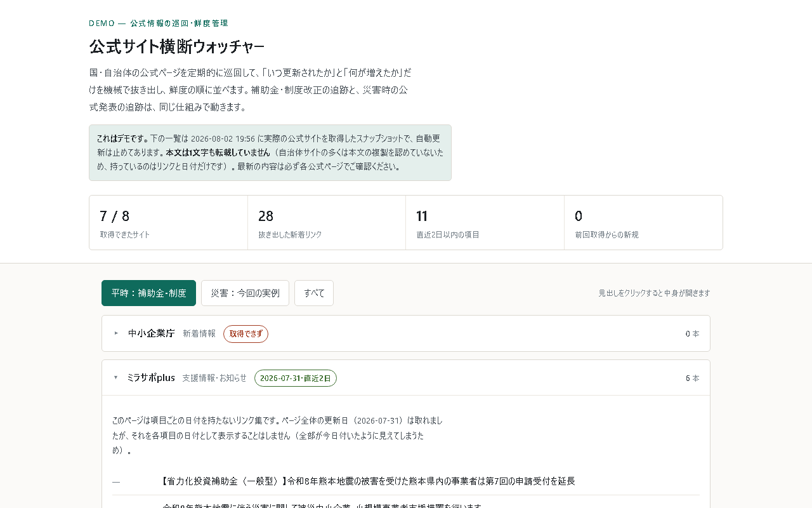Click the 7 / 8 取得できたサイト stat
The height and width of the screenshot is (508, 812).
(168, 223)
